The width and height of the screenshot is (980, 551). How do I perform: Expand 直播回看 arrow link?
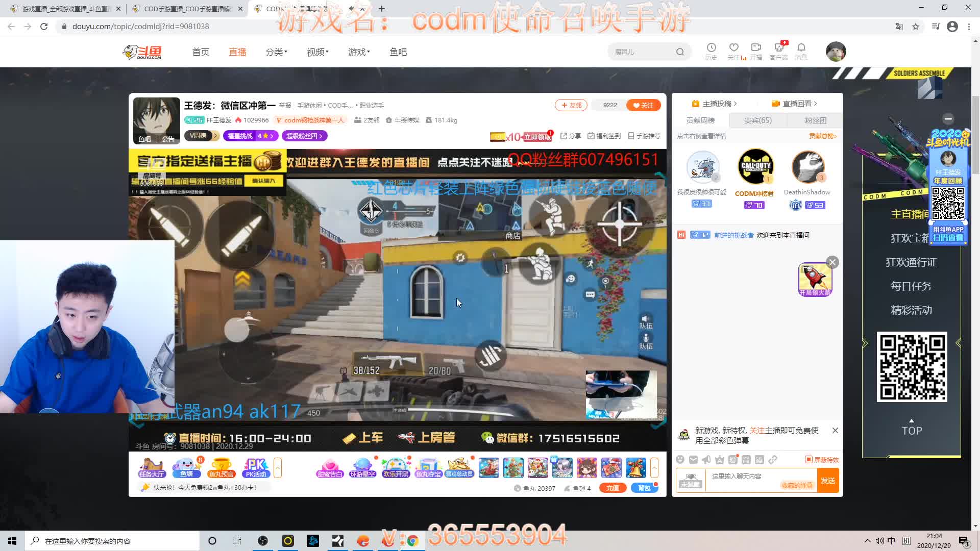pyautogui.click(x=794, y=104)
